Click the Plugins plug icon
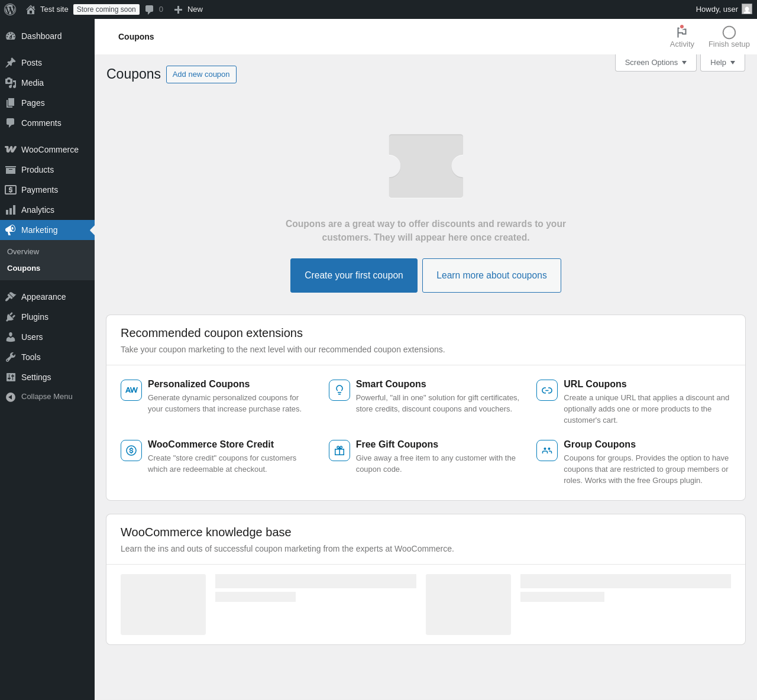The image size is (757, 700). coord(11,317)
